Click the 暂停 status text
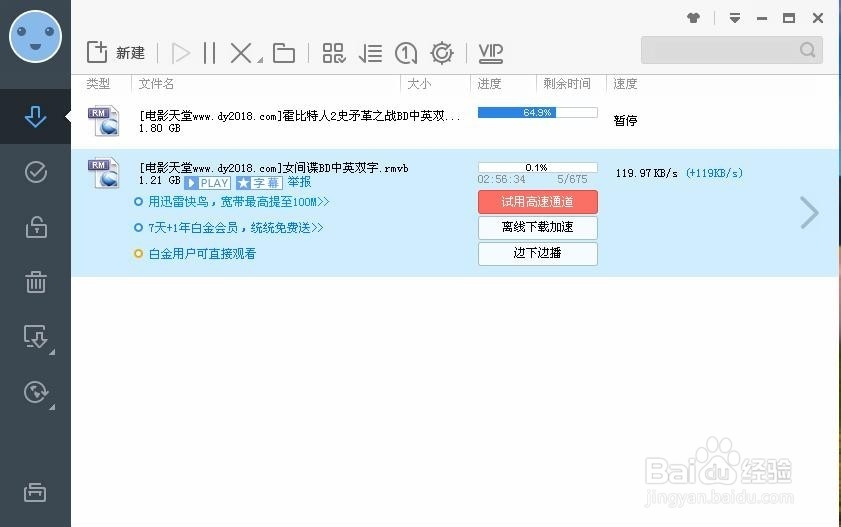 [625, 121]
